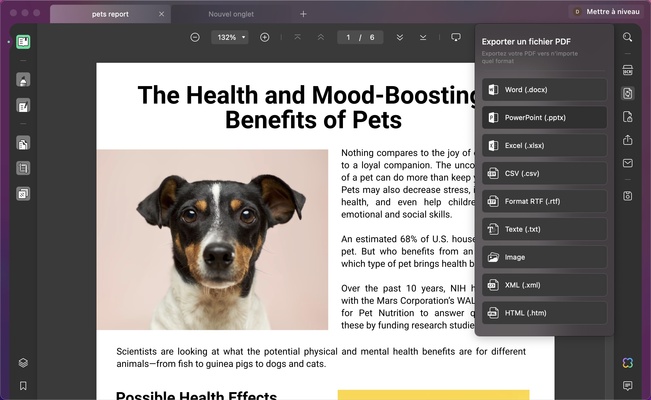The width and height of the screenshot is (651, 400).
Task: Add a new tab with plus button
Action: pos(304,14)
